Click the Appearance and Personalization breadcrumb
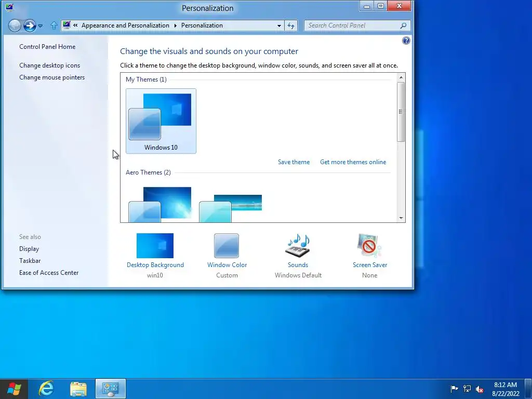The height and width of the screenshot is (399, 532). pyautogui.click(x=125, y=25)
